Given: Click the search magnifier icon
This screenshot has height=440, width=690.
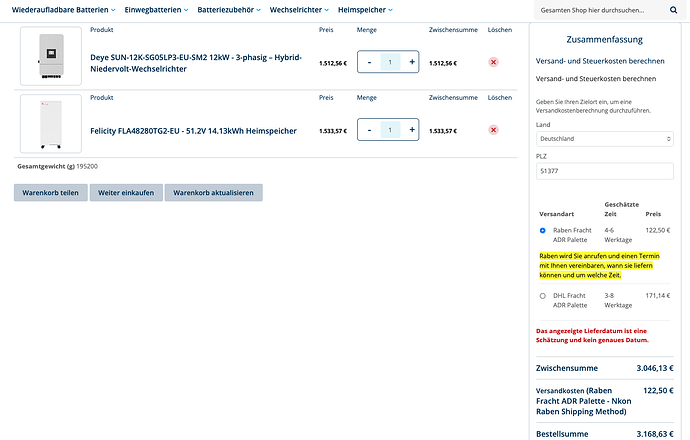Looking at the screenshot, I should [x=673, y=10].
